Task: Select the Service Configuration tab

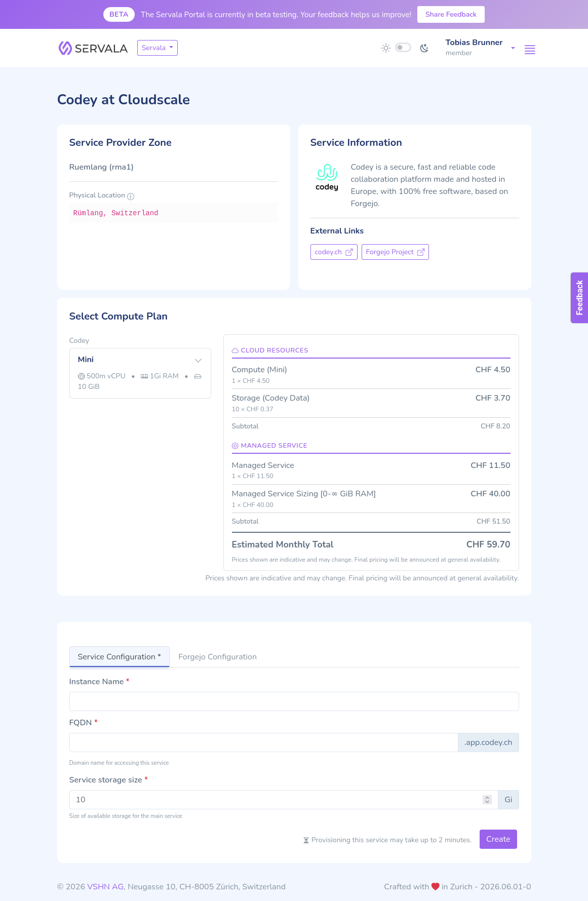Action: 120,657
